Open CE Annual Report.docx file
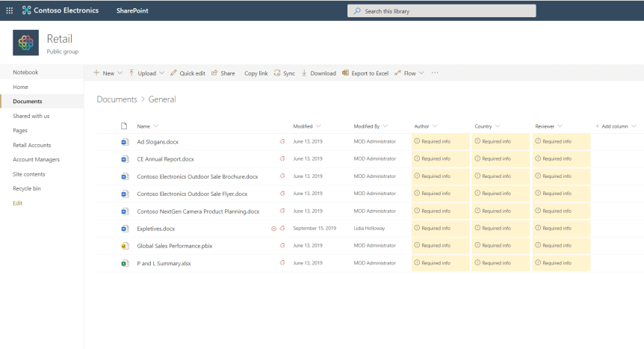 [x=165, y=159]
